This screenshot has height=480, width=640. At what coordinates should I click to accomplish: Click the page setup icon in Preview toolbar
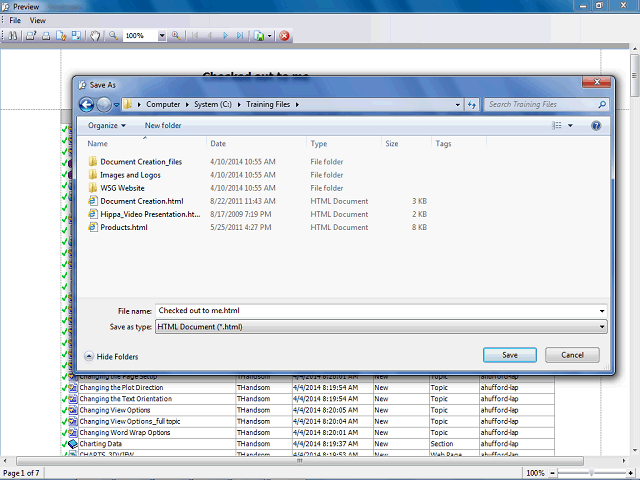pyautogui.click(x=61, y=36)
